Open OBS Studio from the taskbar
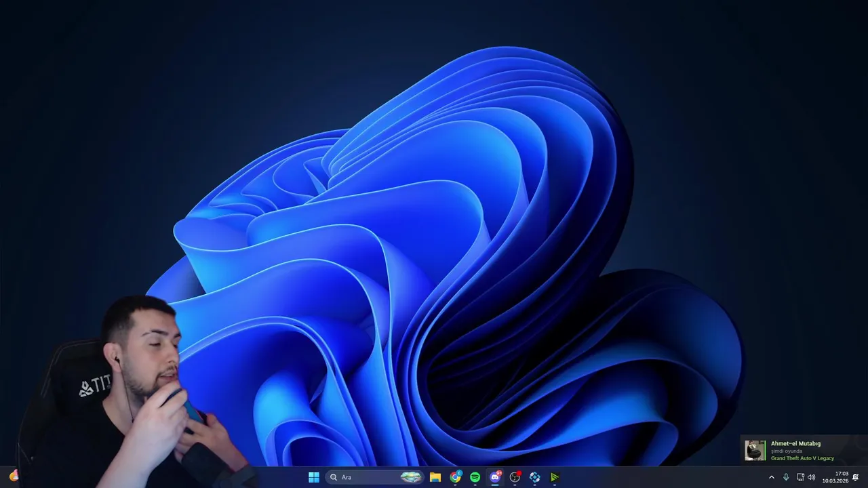 [x=515, y=477]
